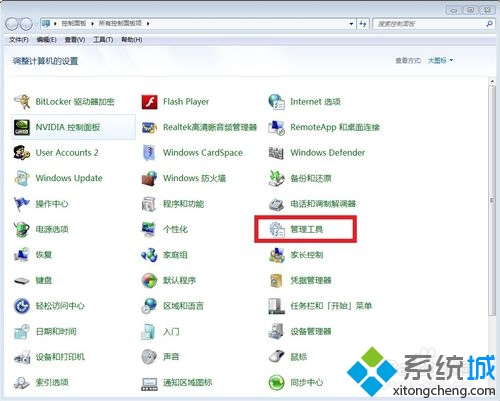The width and height of the screenshot is (500, 401).
Task: Open Backup and Restore icon
Action: click(x=277, y=178)
